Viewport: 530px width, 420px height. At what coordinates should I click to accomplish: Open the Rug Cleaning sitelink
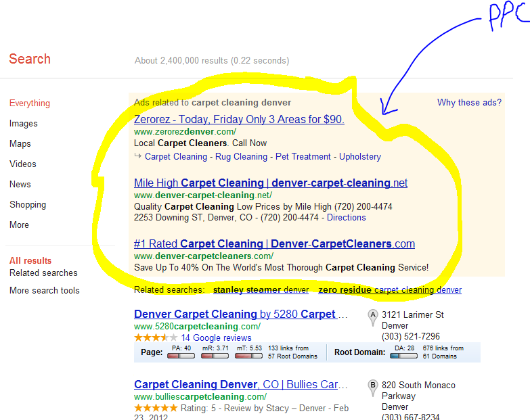pos(241,157)
